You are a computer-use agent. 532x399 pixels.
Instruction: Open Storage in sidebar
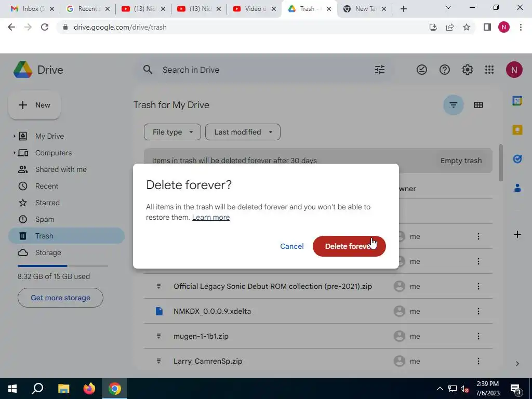pyautogui.click(x=48, y=252)
